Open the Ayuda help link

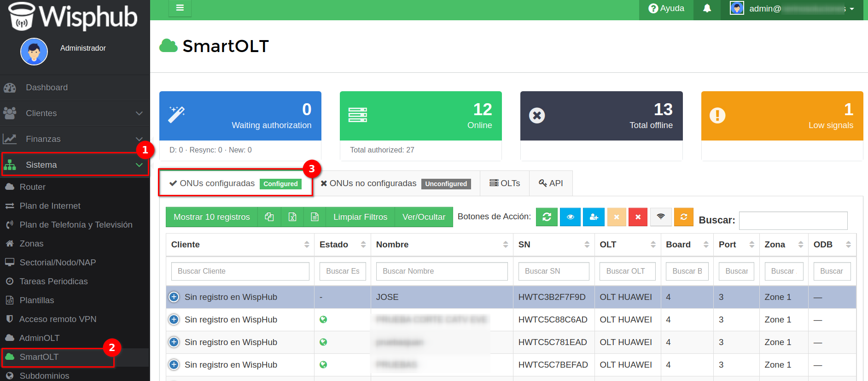[666, 8]
